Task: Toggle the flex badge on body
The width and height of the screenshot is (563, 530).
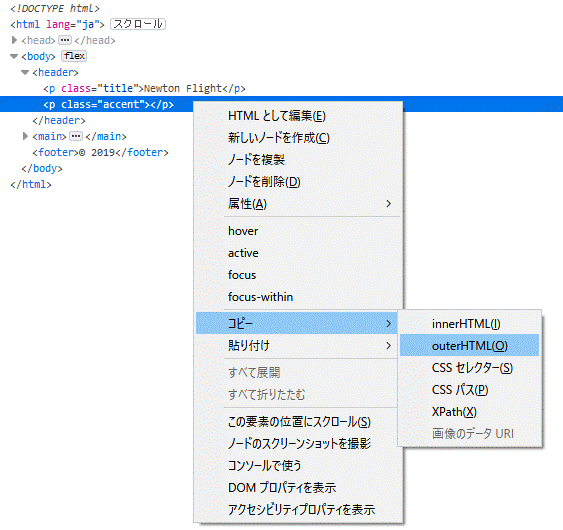Action: [74, 56]
